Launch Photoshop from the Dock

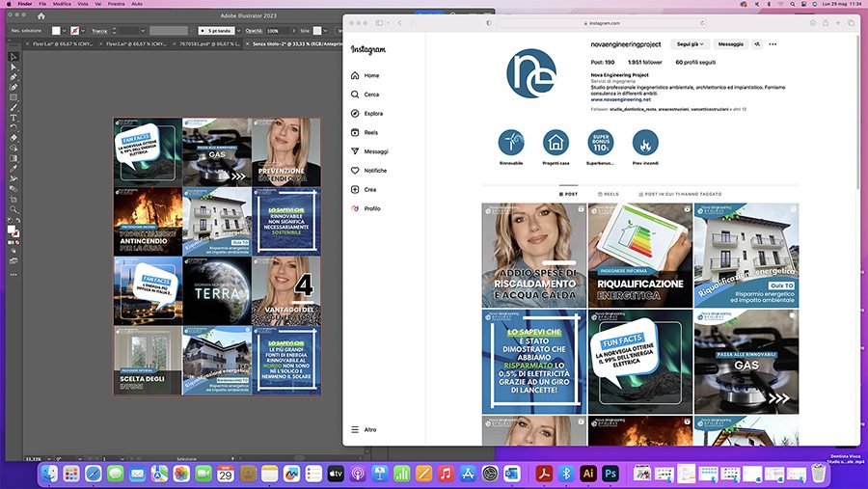point(610,474)
